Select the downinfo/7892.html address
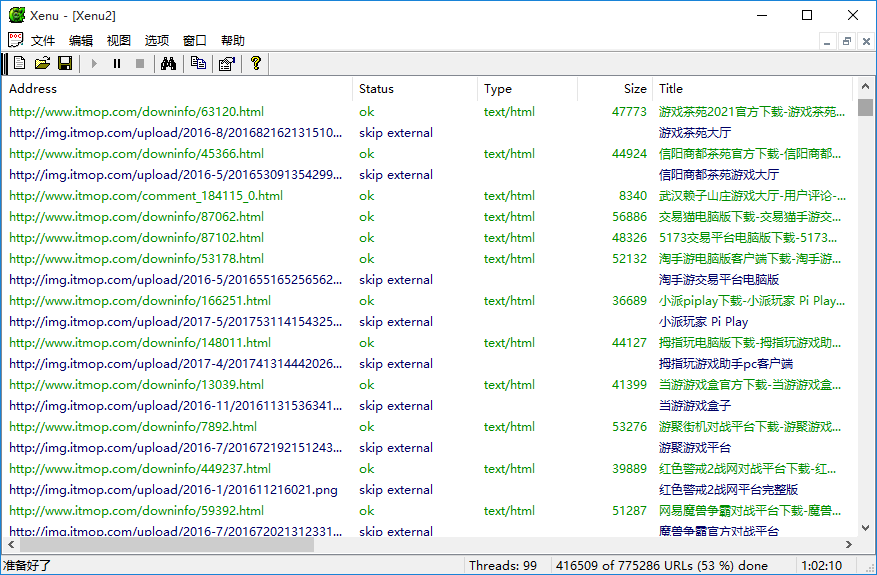Image resolution: width=877 pixels, height=575 pixels. pyautogui.click(x=133, y=426)
